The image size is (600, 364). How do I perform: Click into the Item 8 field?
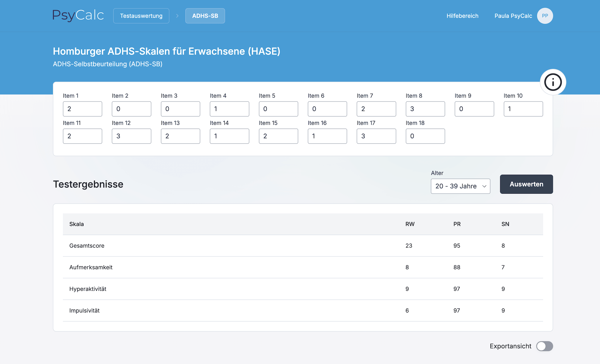(425, 109)
